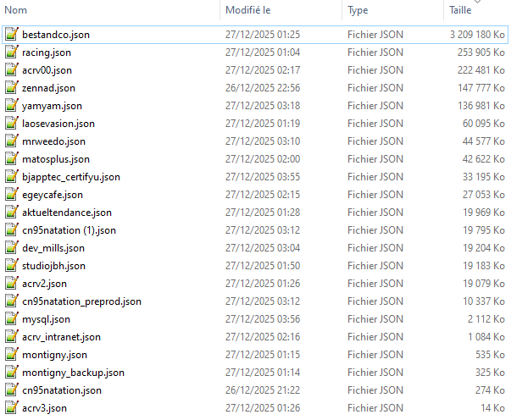Select the acrv3.json file icon
This screenshot has height=420, width=511.
click(x=11, y=408)
